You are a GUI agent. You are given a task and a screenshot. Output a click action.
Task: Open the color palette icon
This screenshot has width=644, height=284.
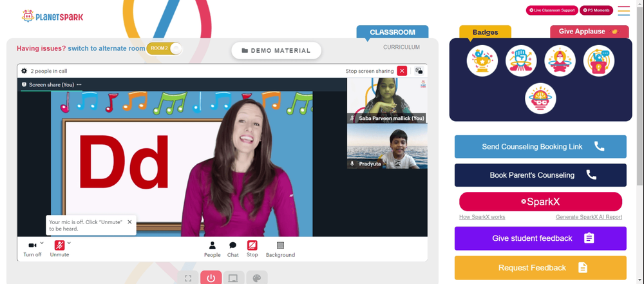(257, 278)
